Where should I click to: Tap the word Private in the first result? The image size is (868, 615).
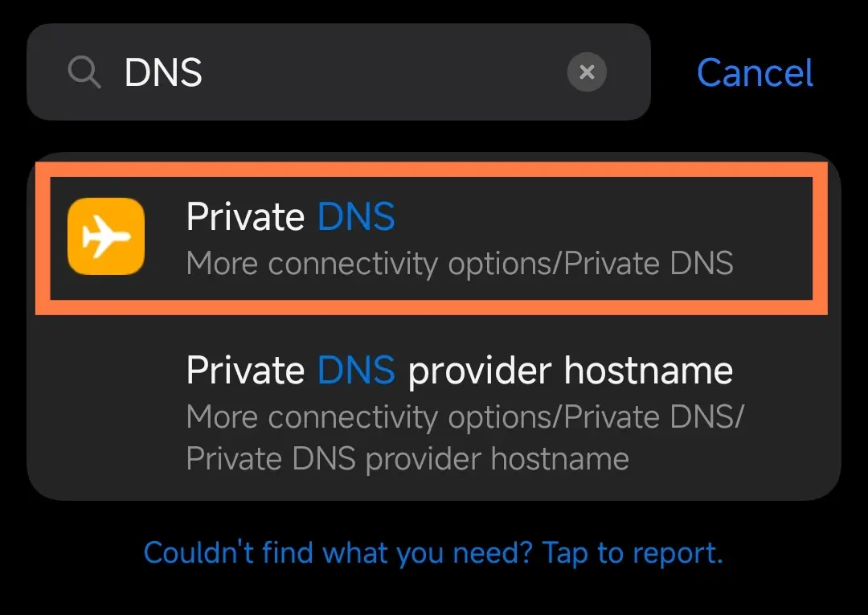tap(245, 216)
